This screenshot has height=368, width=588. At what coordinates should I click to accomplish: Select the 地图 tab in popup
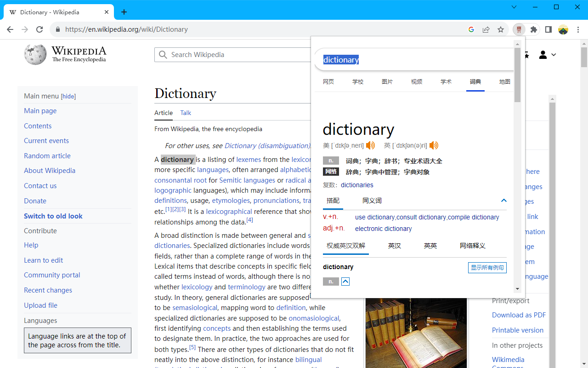pos(505,81)
